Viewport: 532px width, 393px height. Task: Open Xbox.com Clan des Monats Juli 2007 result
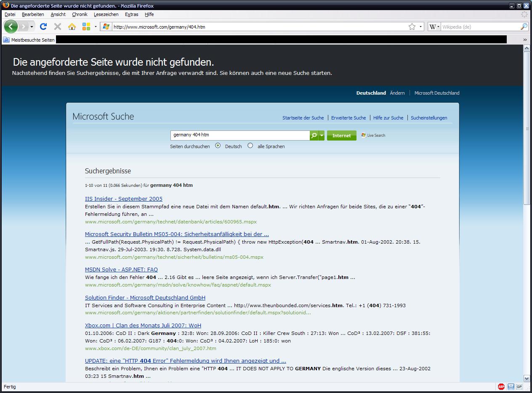click(143, 326)
